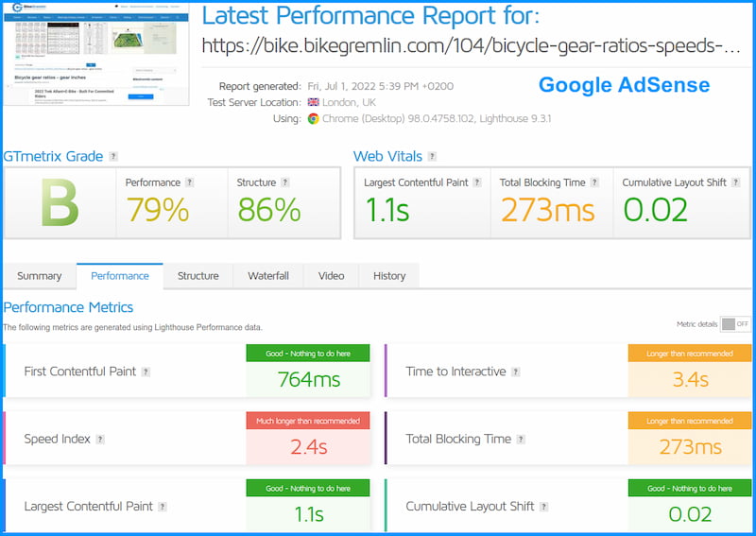This screenshot has height=536, width=756.
Task: Click help icon next to Cumulative Layout Shift vital
Action: click(x=736, y=182)
